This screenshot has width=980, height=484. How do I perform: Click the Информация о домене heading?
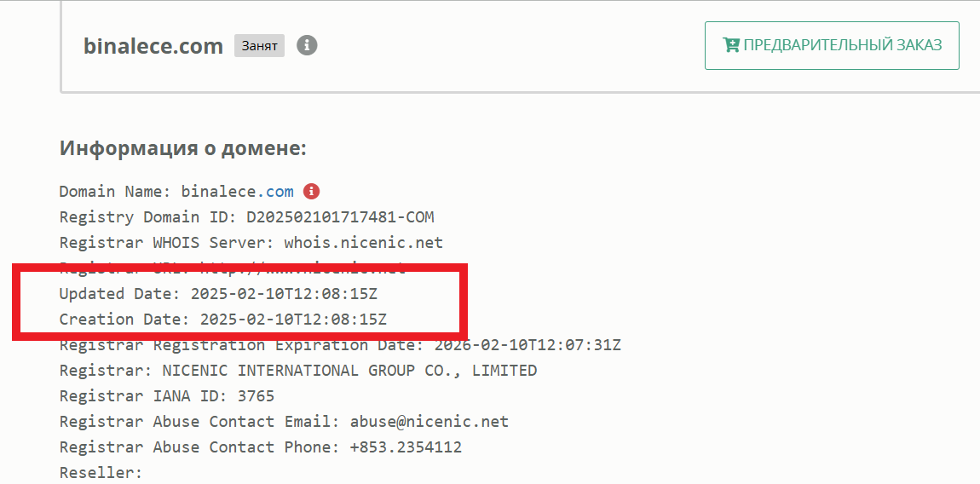pos(183,149)
